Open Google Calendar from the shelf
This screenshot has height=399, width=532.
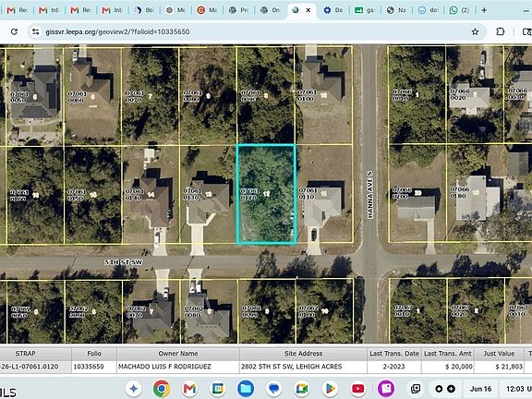218,389
